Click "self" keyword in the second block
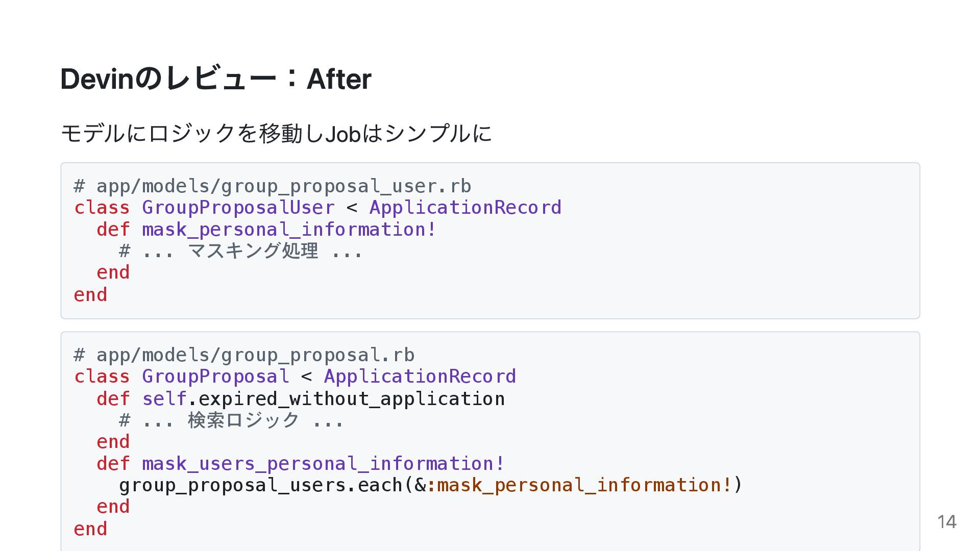This screenshot has height=551, width=980. [x=164, y=399]
